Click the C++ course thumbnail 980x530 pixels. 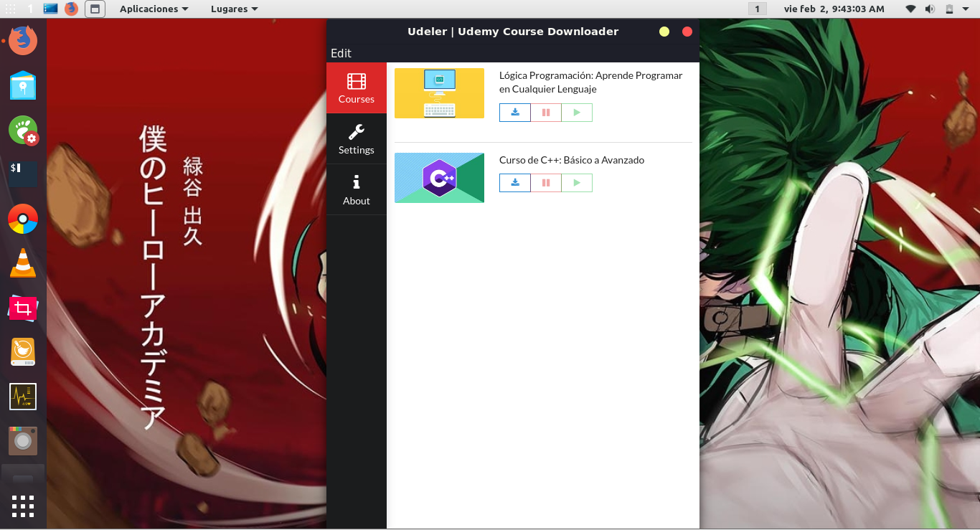[439, 177]
